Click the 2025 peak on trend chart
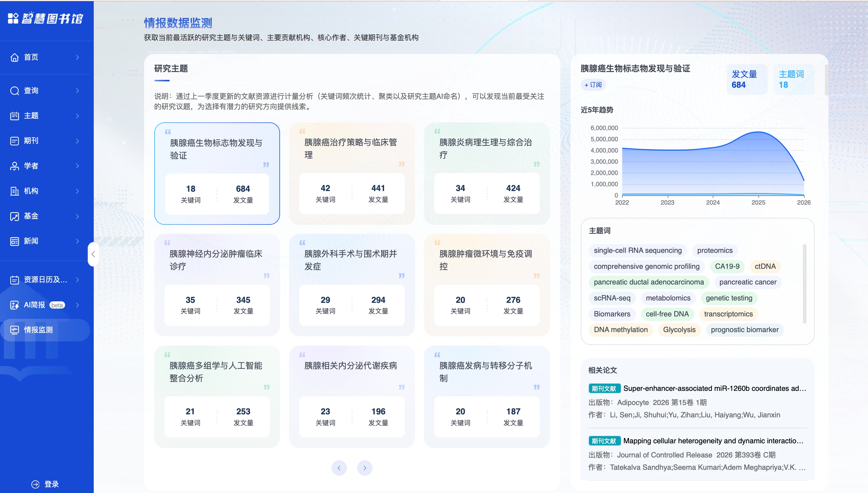Image resolution: width=868 pixels, height=493 pixels. [x=758, y=132]
